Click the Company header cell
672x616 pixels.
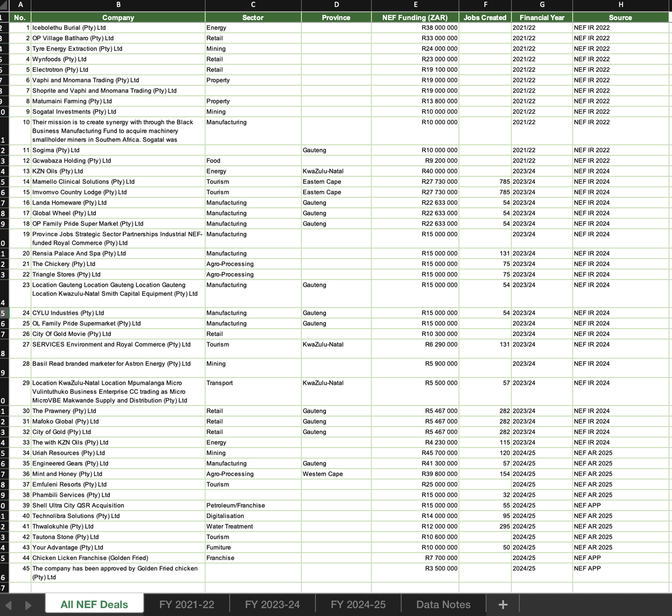118,17
